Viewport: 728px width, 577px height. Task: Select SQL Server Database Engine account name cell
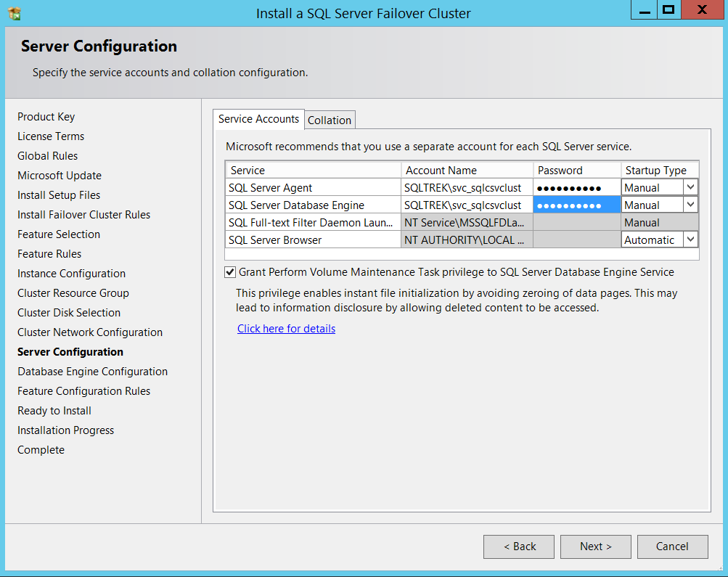pyautogui.click(x=466, y=205)
